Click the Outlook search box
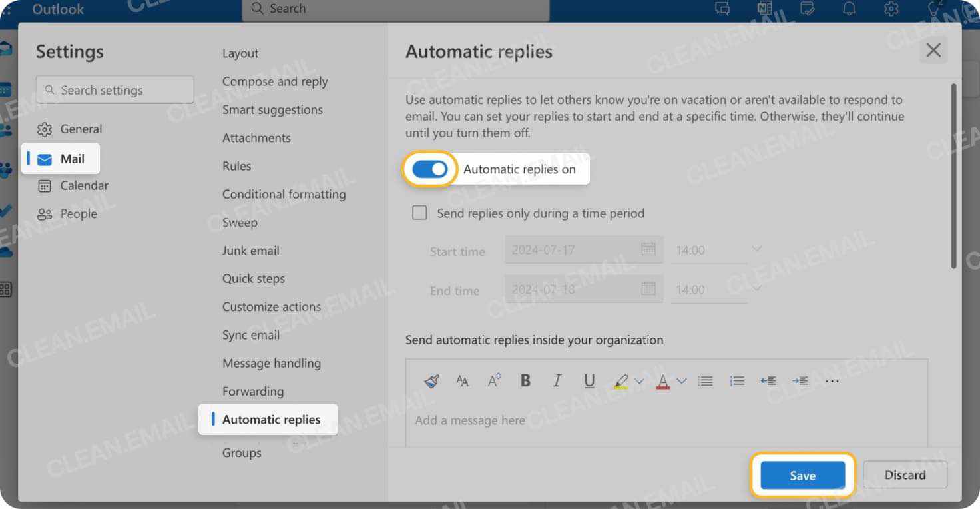This screenshot has height=509, width=980. click(395, 9)
